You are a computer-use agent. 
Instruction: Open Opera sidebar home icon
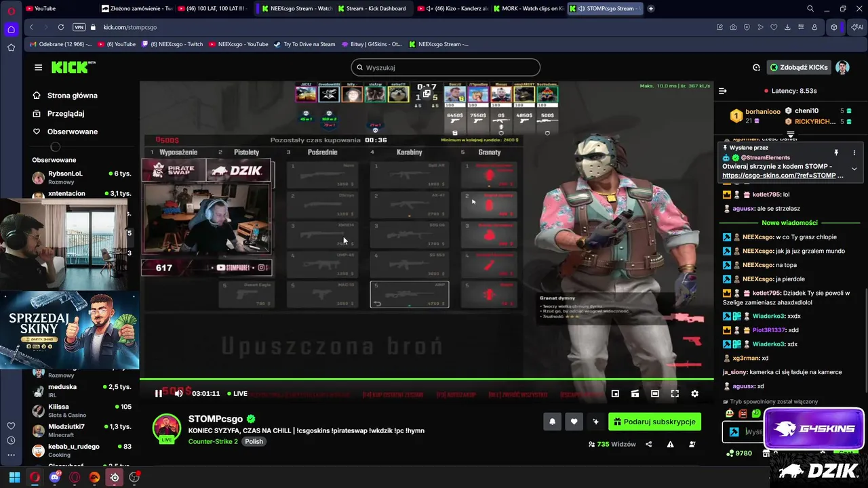click(x=11, y=29)
